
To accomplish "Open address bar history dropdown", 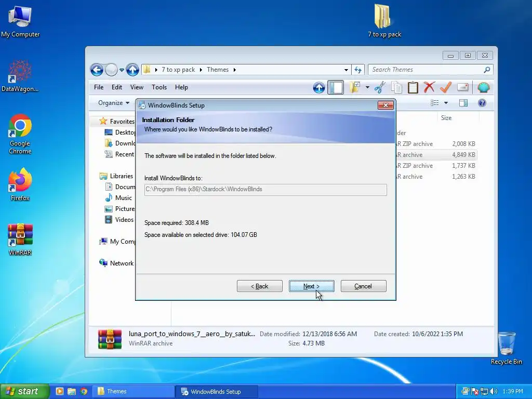I will pyautogui.click(x=346, y=70).
